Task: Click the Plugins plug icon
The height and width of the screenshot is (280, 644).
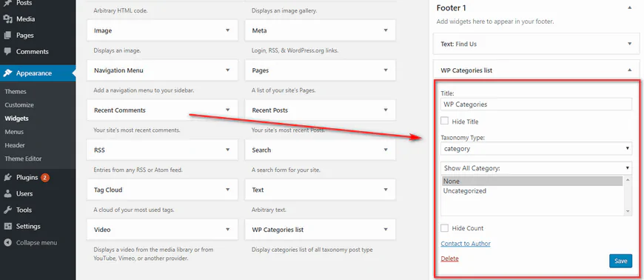Action: click(7, 178)
